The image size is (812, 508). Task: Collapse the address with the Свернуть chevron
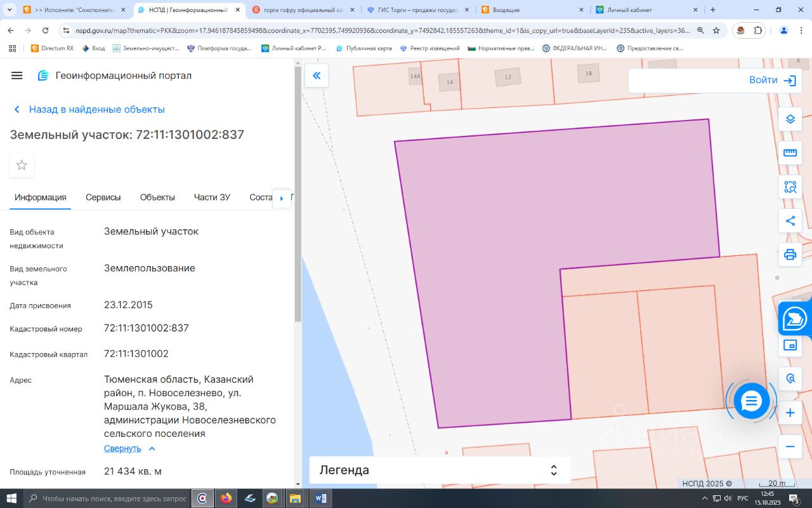pyautogui.click(x=152, y=448)
